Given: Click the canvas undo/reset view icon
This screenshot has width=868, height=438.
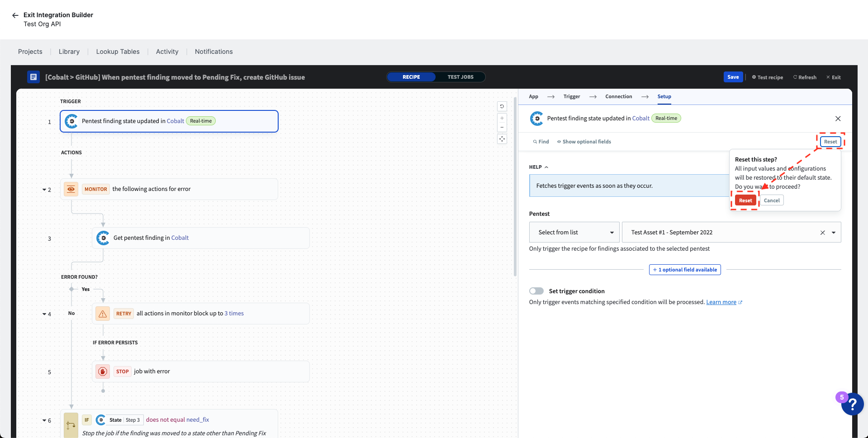Looking at the screenshot, I should [502, 106].
